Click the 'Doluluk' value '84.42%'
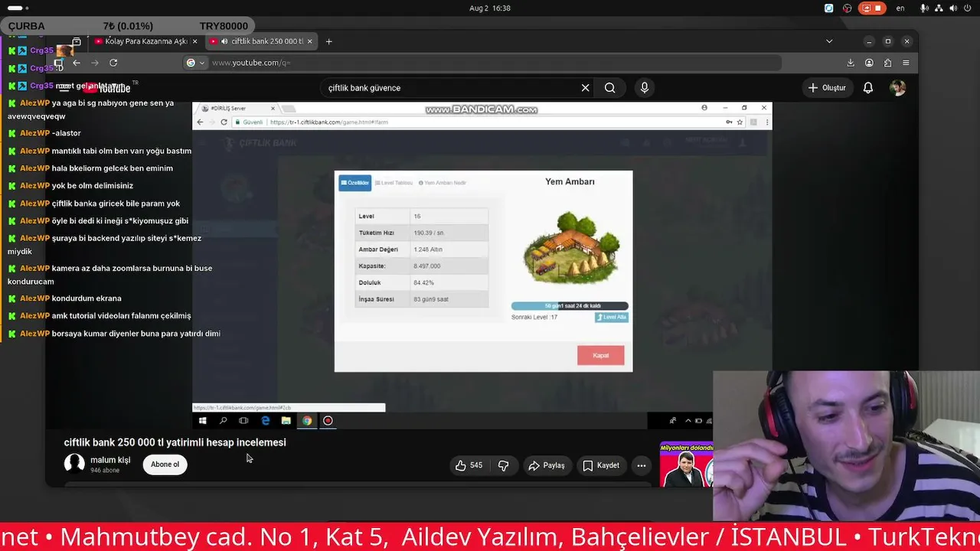Image resolution: width=980 pixels, height=551 pixels. click(x=423, y=282)
